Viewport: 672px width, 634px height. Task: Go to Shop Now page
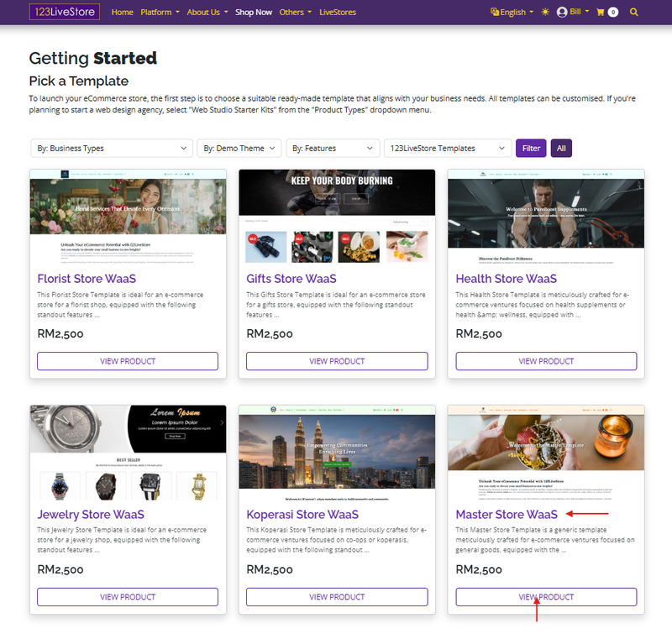(x=254, y=13)
